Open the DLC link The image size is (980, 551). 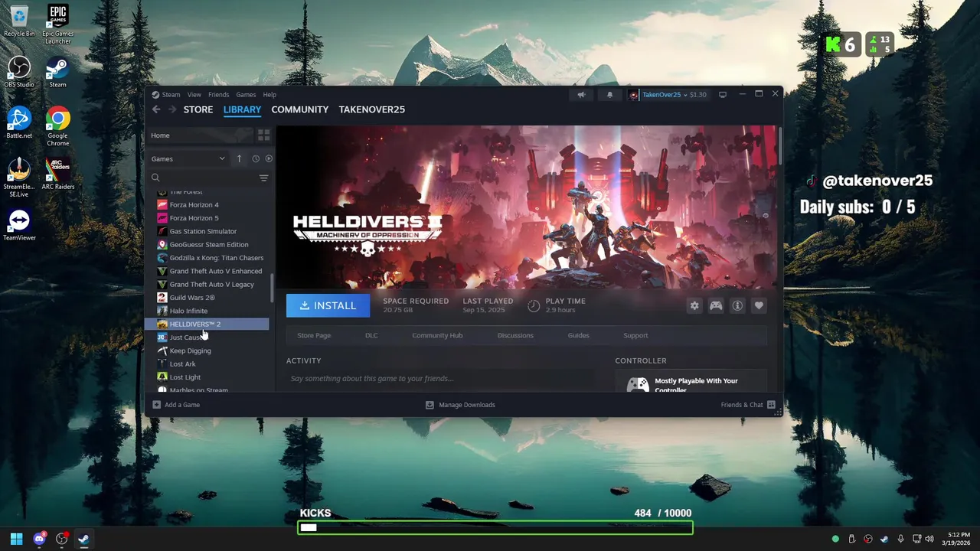tap(371, 335)
